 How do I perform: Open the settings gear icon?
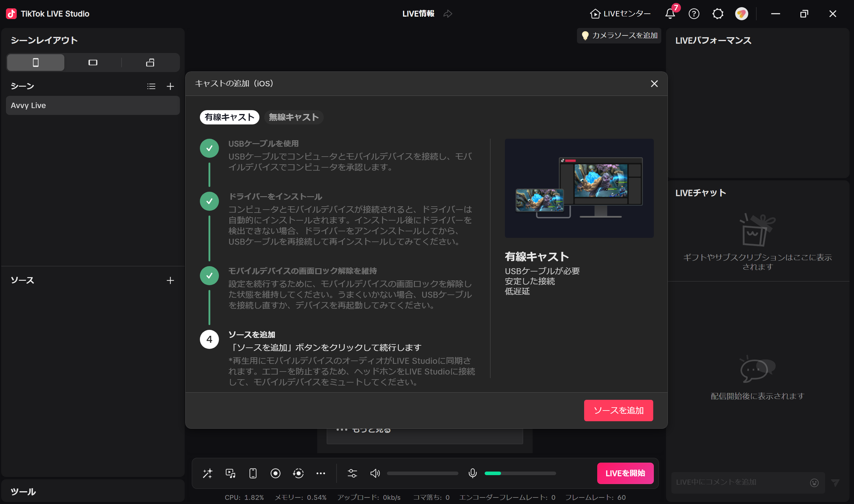point(718,14)
